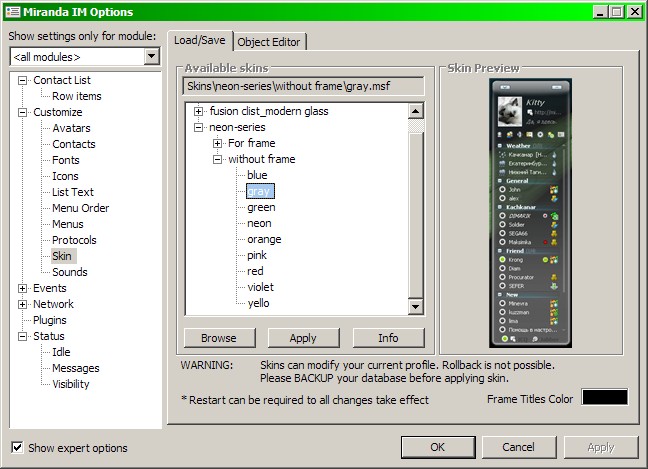Screen dimensions: 648x469
Task: Select the blue skin
Action: tap(257, 175)
